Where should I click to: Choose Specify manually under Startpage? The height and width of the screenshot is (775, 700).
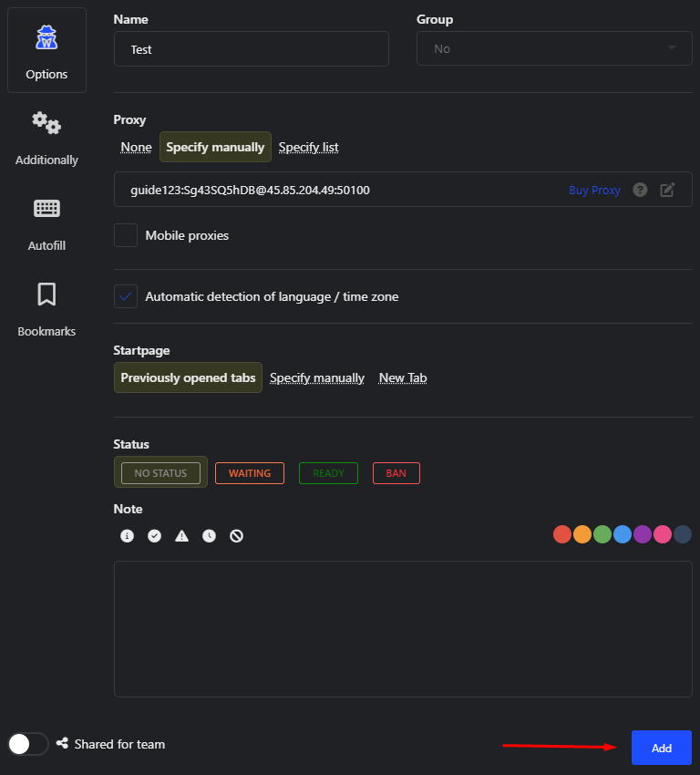317,378
